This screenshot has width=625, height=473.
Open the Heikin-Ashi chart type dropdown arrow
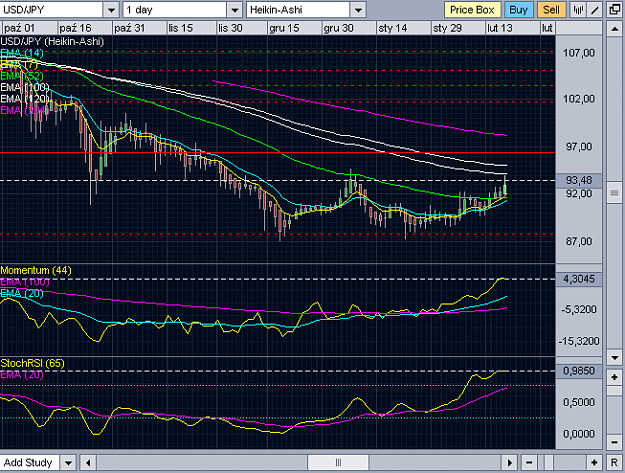[358, 10]
